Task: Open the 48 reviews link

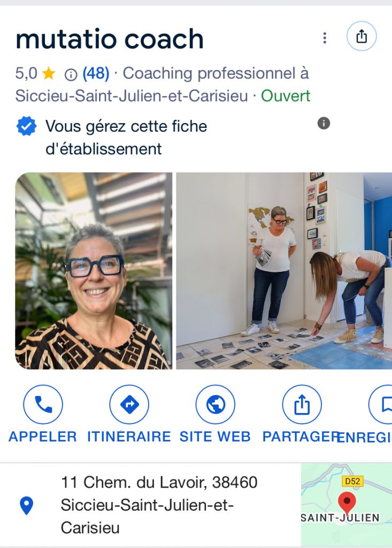Action: point(96,73)
